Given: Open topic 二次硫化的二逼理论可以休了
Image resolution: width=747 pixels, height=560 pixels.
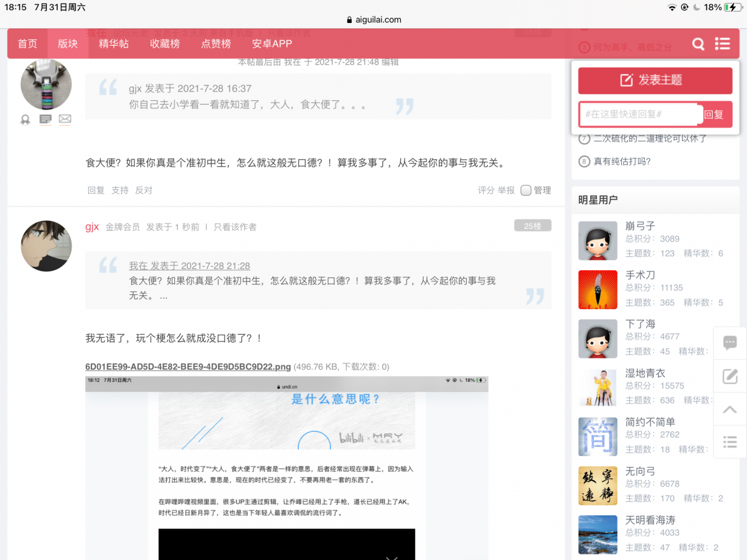Looking at the screenshot, I should [651, 139].
